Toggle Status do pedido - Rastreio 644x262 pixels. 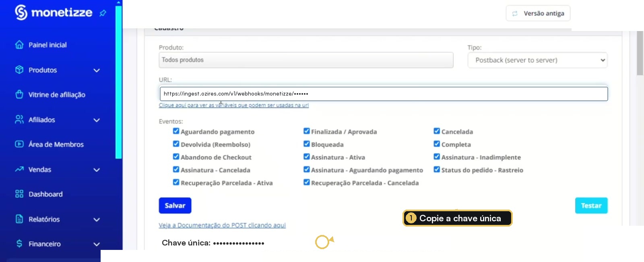click(x=437, y=169)
